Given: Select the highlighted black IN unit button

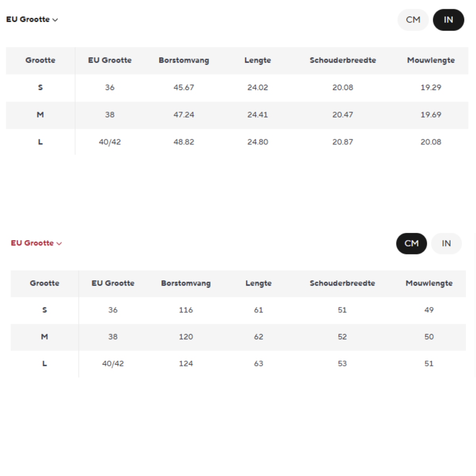Looking at the screenshot, I should (448, 20).
